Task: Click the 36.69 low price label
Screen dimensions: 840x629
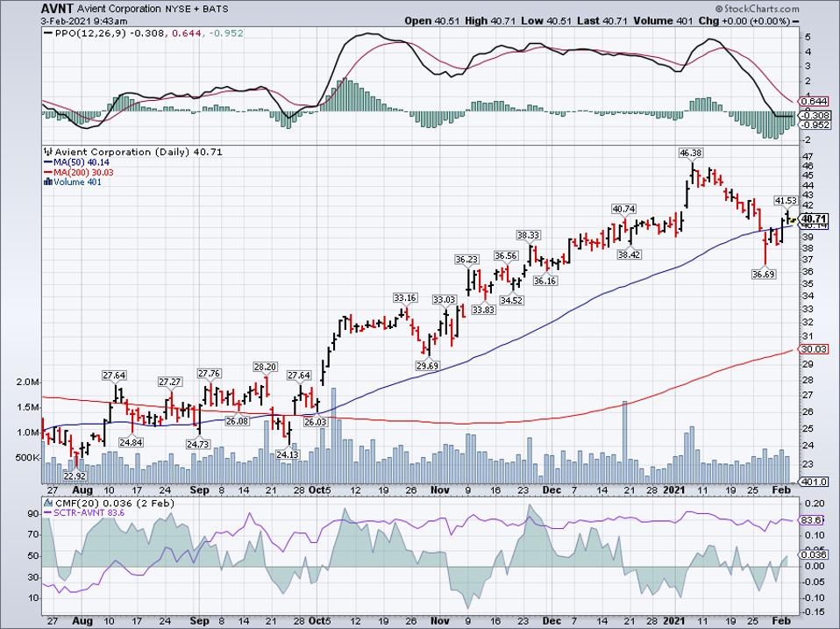Action: click(x=764, y=275)
